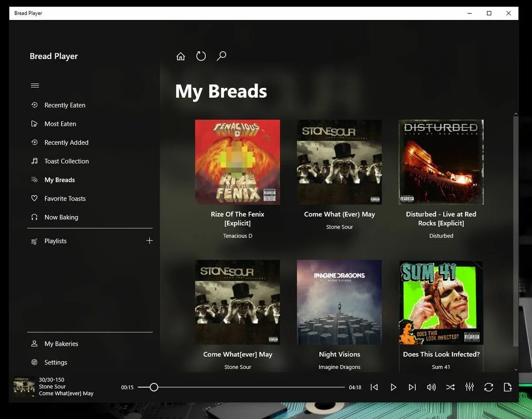The width and height of the screenshot is (532, 419).
Task: Open search with the magnifier icon
Action: (221, 56)
